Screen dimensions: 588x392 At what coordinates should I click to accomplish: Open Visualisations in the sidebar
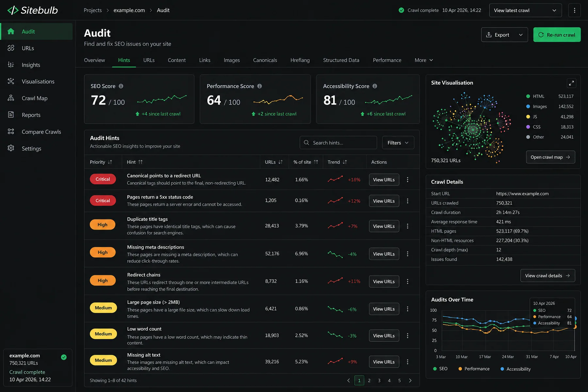[36, 82]
